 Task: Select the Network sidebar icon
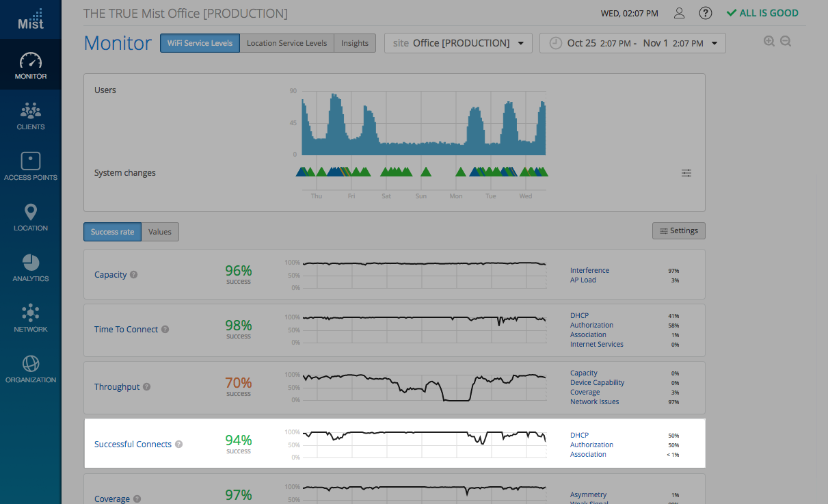pos(31,319)
